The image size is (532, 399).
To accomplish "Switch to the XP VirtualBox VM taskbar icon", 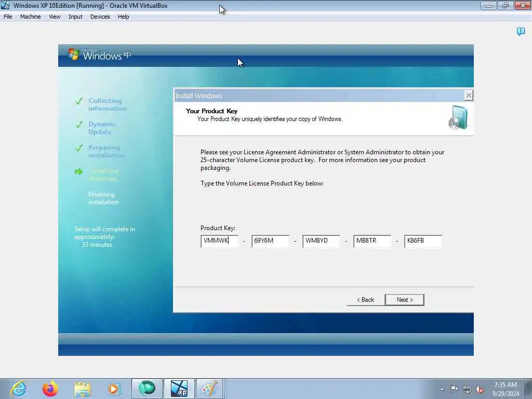I will [x=179, y=389].
